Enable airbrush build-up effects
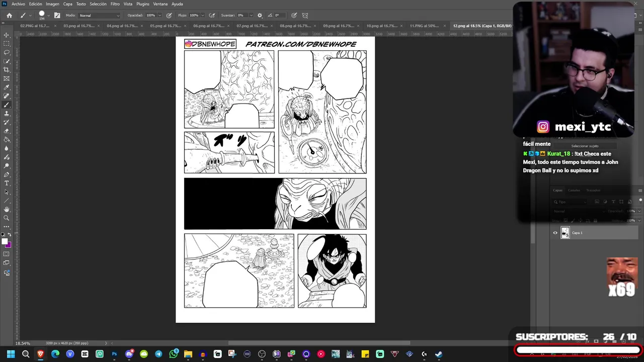This screenshot has width=644, height=362. pos(212,16)
